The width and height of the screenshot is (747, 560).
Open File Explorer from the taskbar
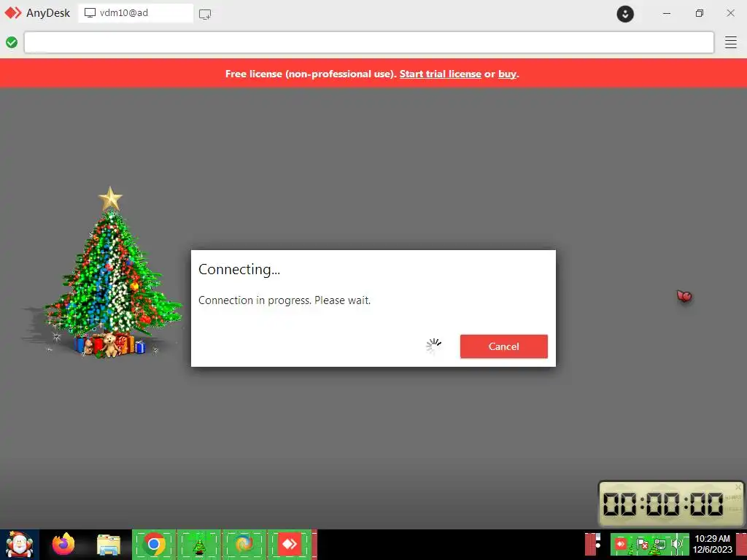[109, 545]
